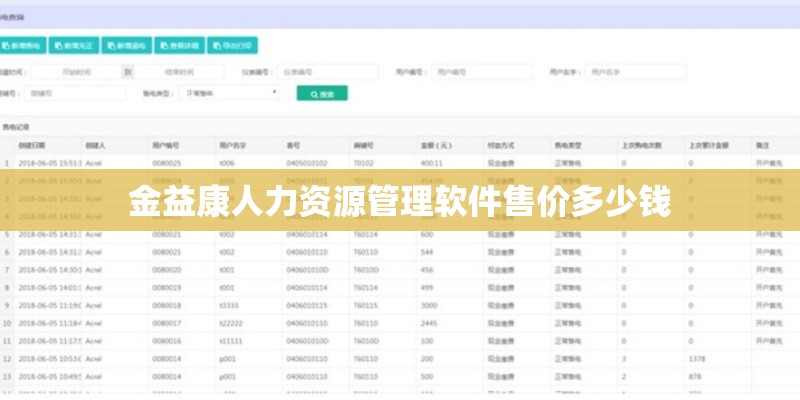Select amount cell 2445
The width and height of the screenshot is (800, 400).
429,323
